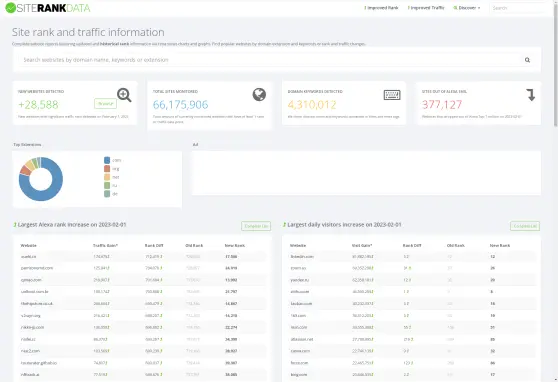This screenshot has height=382, width=558.
Task: Click the down arrow icon in sites out card
Action: pos(531,95)
